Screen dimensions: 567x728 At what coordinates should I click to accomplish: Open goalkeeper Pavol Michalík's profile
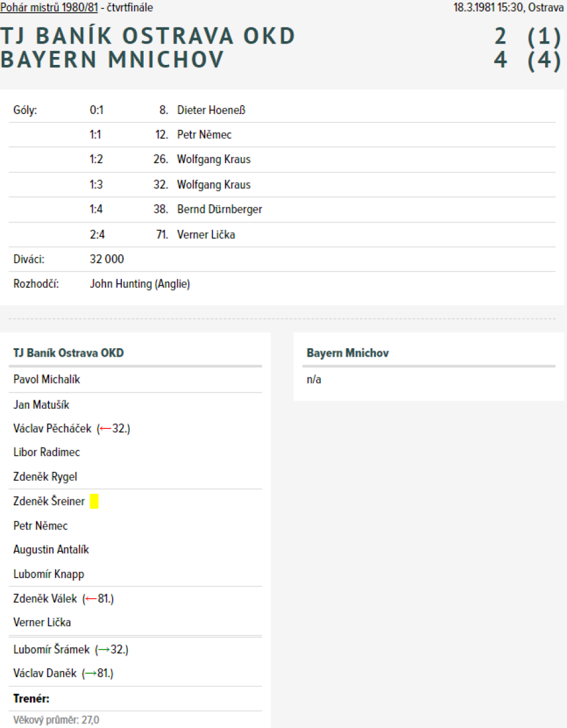(x=47, y=380)
